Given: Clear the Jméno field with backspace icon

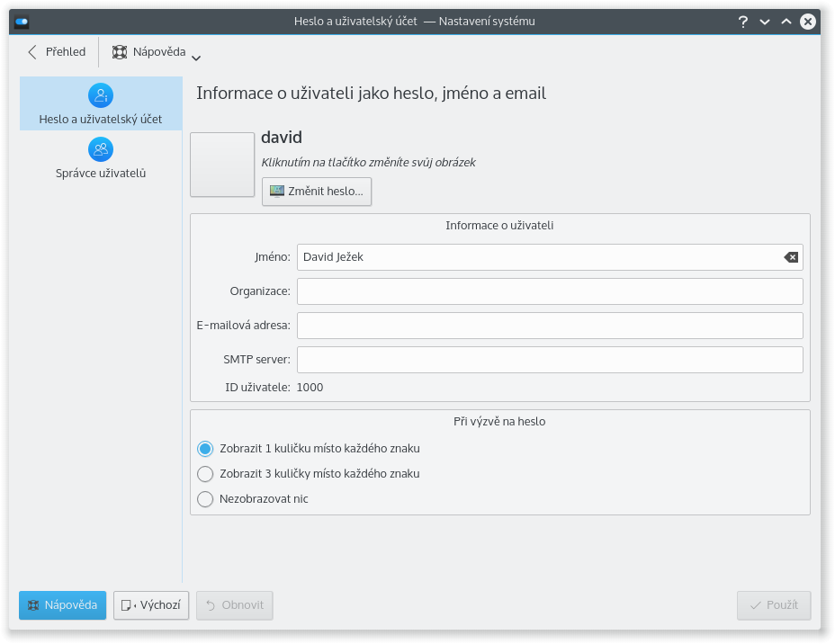Looking at the screenshot, I should click(x=791, y=257).
